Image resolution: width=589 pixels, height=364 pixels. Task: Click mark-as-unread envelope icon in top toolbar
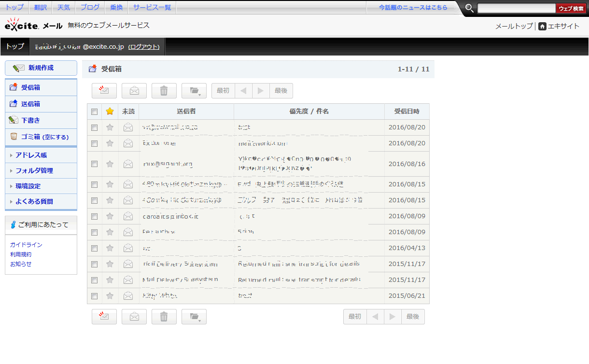click(104, 91)
